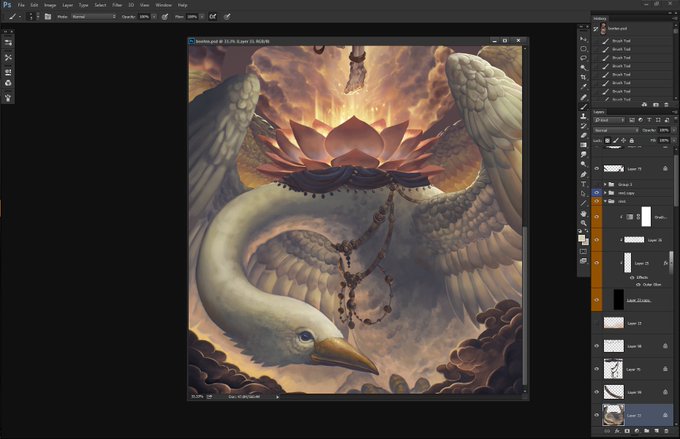Select the Crop tool
This screenshot has width=680, height=439.
(x=584, y=77)
